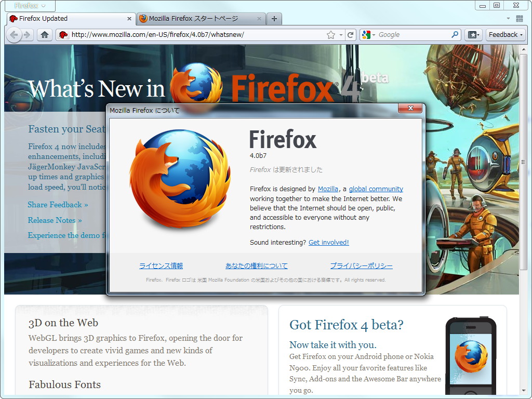This screenshot has width=532, height=399.
Task: Open a new tab with the plus icon
Action: (274, 18)
